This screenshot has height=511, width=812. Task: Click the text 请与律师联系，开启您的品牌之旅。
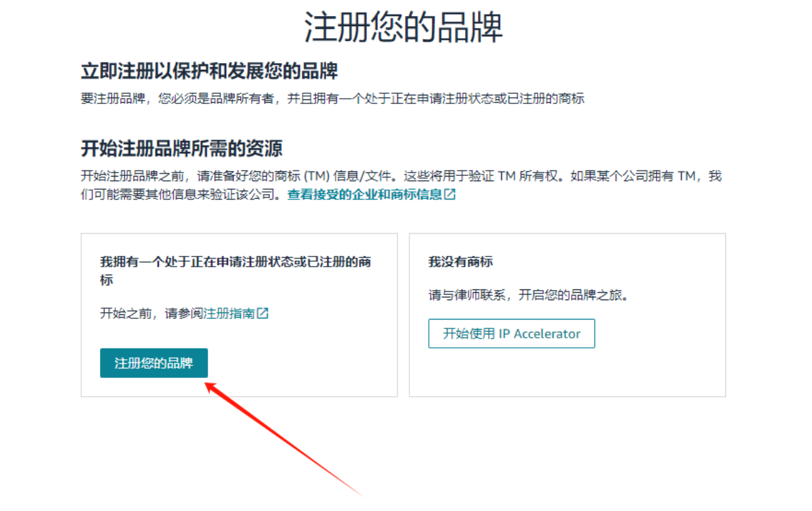coord(529,295)
